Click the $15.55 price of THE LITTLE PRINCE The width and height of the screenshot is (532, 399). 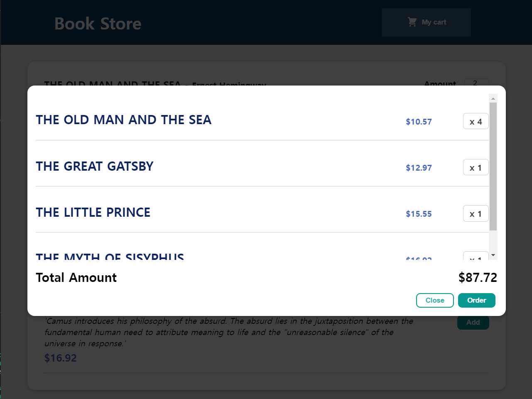tap(419, 213)
